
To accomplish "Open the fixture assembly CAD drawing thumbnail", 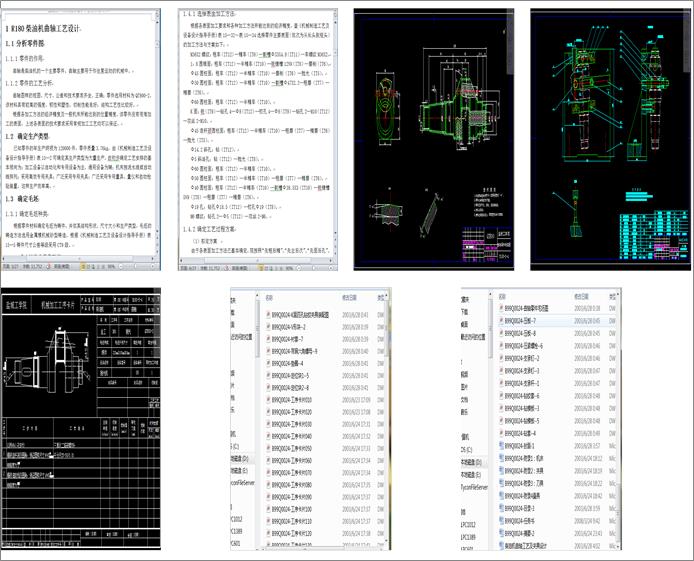I will pos(610,139).
